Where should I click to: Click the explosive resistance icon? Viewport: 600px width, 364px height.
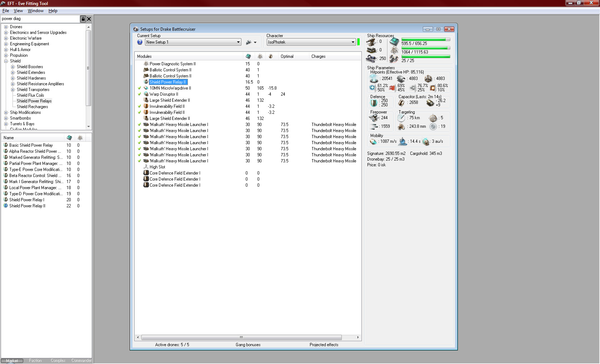[432, 87]
